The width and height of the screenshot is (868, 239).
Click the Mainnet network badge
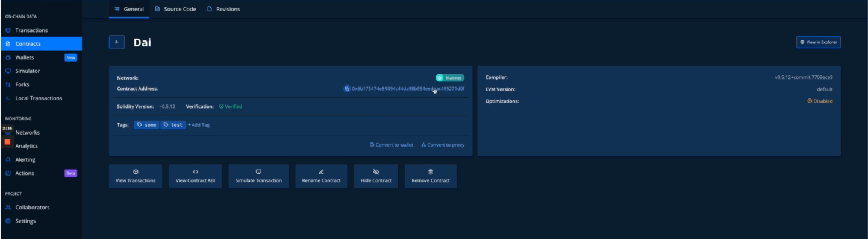(x=450, y=78)
